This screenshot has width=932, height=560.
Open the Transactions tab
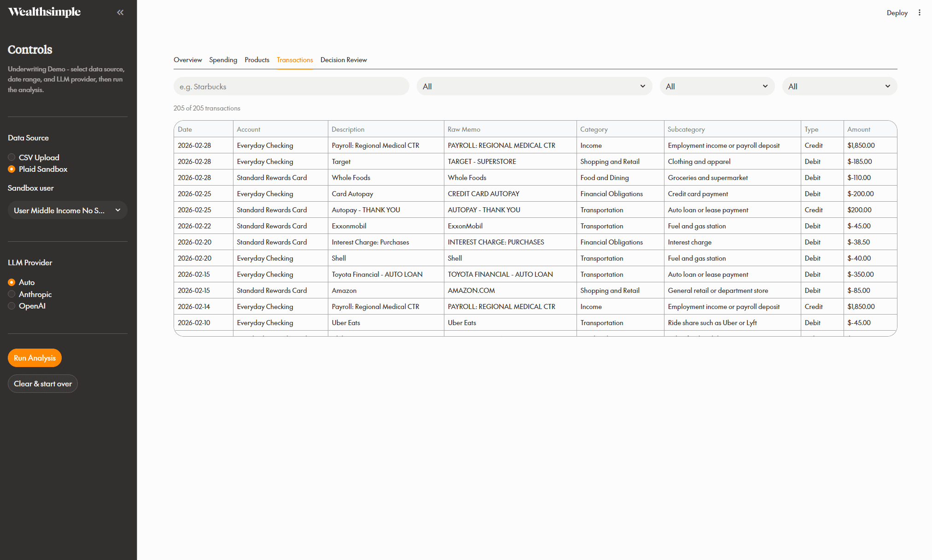295,60
